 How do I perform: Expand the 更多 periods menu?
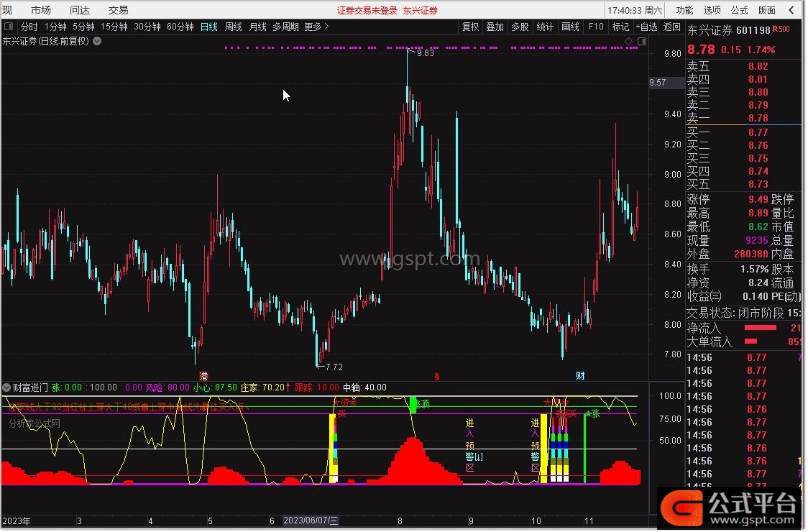(316, 27)
